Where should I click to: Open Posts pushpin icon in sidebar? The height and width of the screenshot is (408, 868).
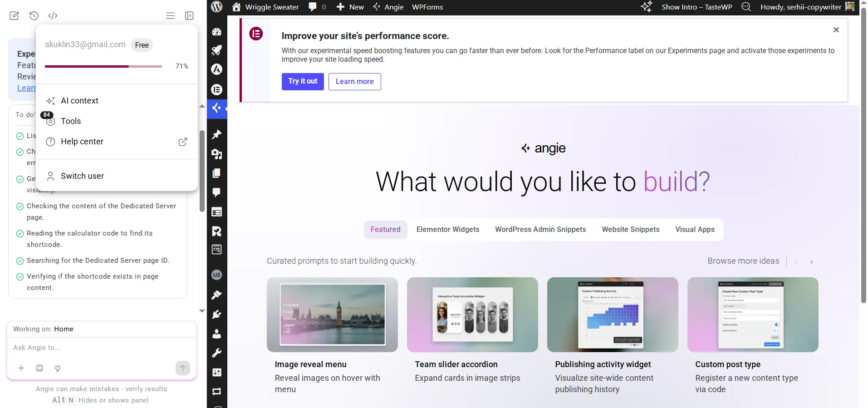coord(217,134)
